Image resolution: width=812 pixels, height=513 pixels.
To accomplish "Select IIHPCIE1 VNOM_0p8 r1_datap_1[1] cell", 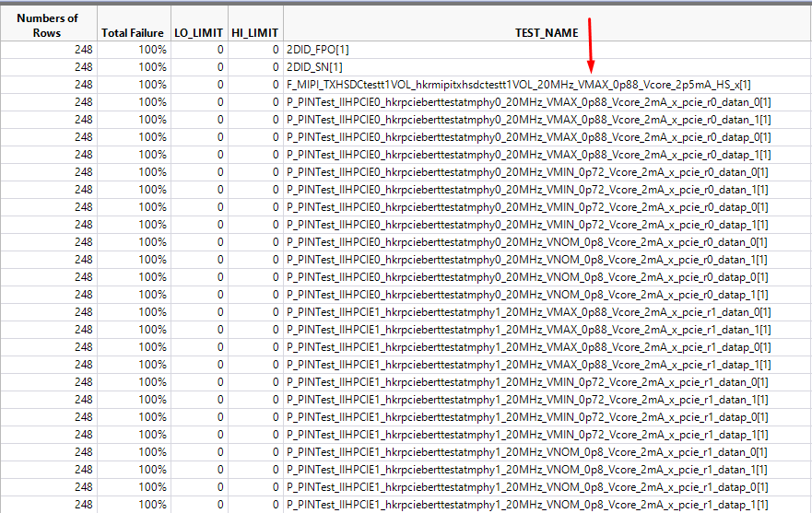I will (547, 505).
